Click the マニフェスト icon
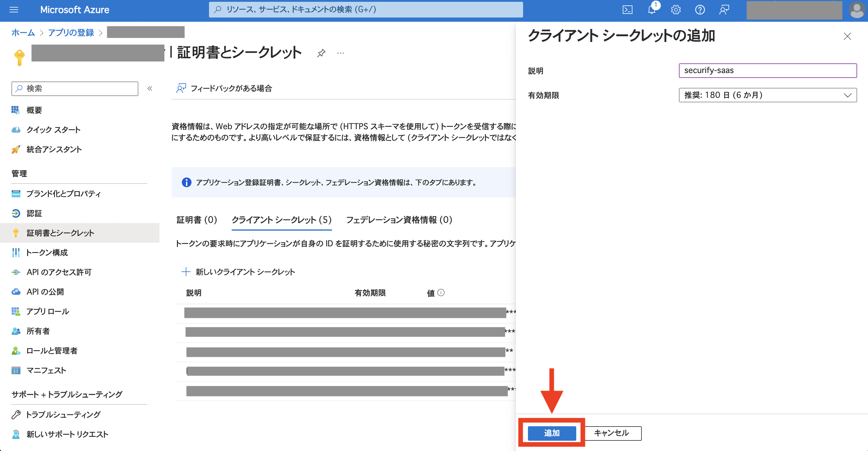The height and width of the screenshot is (451, 868). coord(15,370)
